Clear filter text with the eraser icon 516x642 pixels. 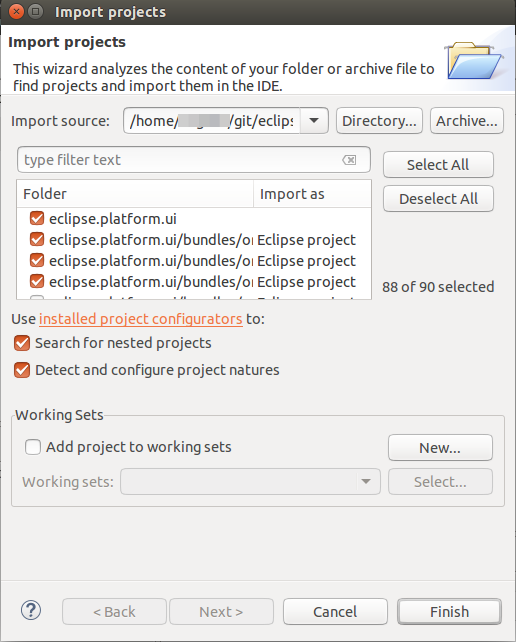point(349,160)
